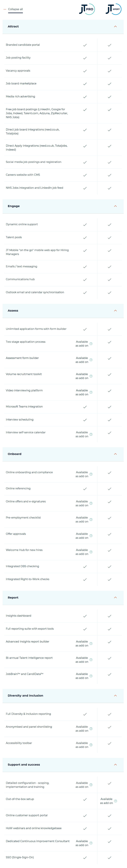The height and width of the screenshot is (868, 127).
Task: Open info icon for Online onboarding and compliance
Action: [91, 474]
